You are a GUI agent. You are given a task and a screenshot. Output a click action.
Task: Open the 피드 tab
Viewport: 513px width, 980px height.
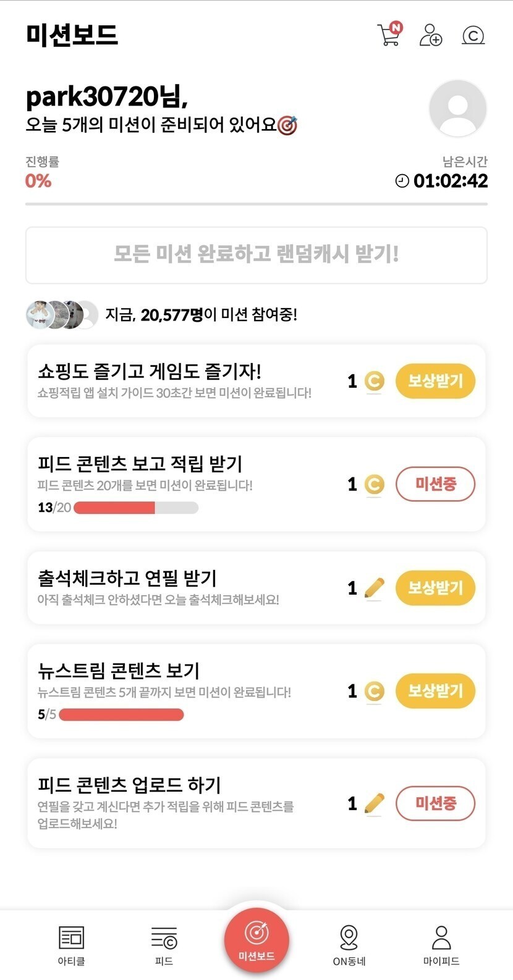pyautogui.click(x=164, y=944)
